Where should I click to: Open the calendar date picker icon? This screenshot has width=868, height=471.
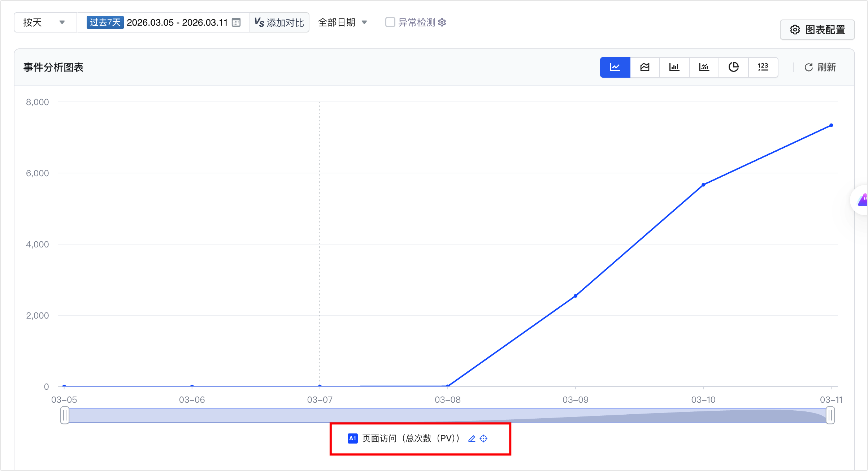236,22
